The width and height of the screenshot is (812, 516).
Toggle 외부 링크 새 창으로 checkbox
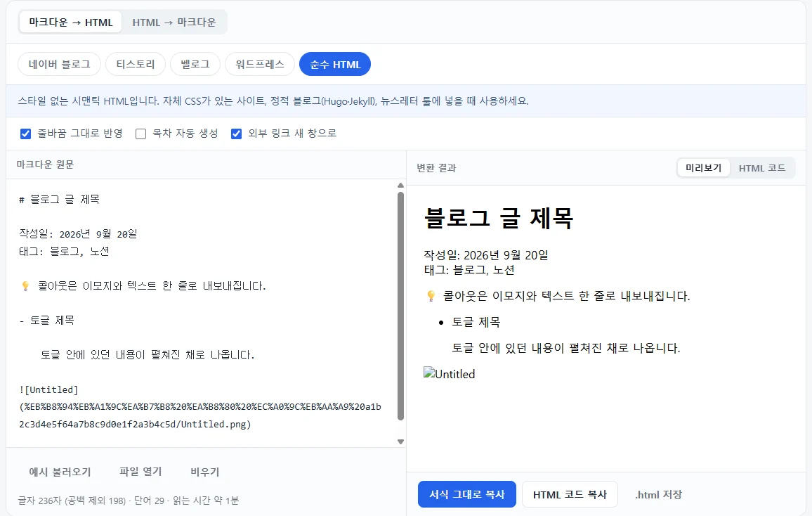[x=236, y=134]
